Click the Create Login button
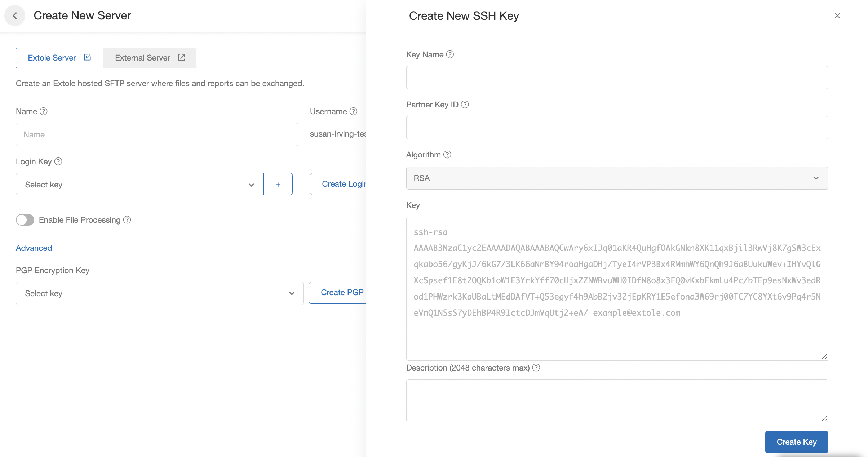The height and width of the screenshot is (457, 868). coord(338,184)
